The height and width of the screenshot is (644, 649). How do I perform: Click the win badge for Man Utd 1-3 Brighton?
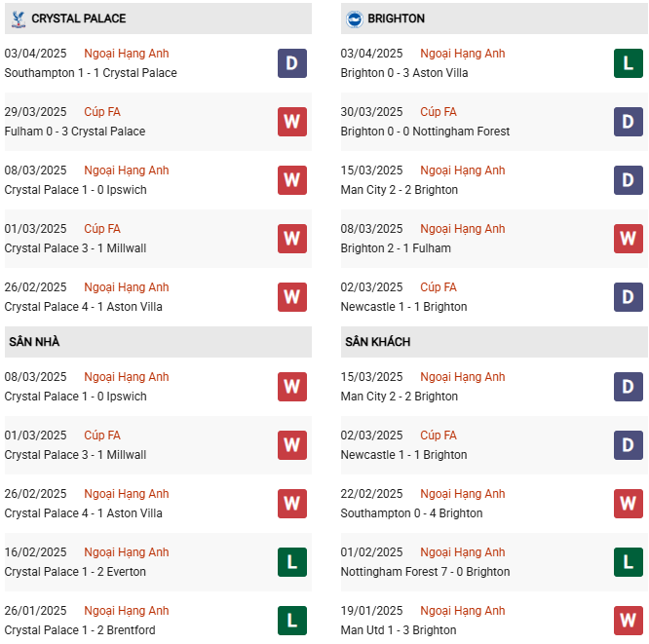click(629, 621)
